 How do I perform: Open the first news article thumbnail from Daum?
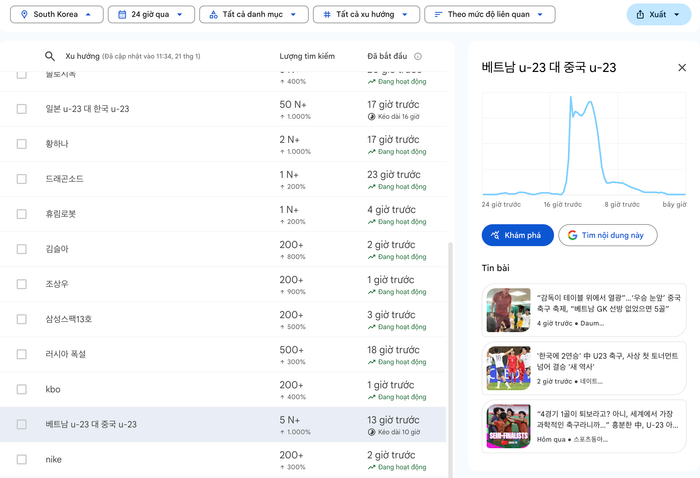click(x=508, y=310)
